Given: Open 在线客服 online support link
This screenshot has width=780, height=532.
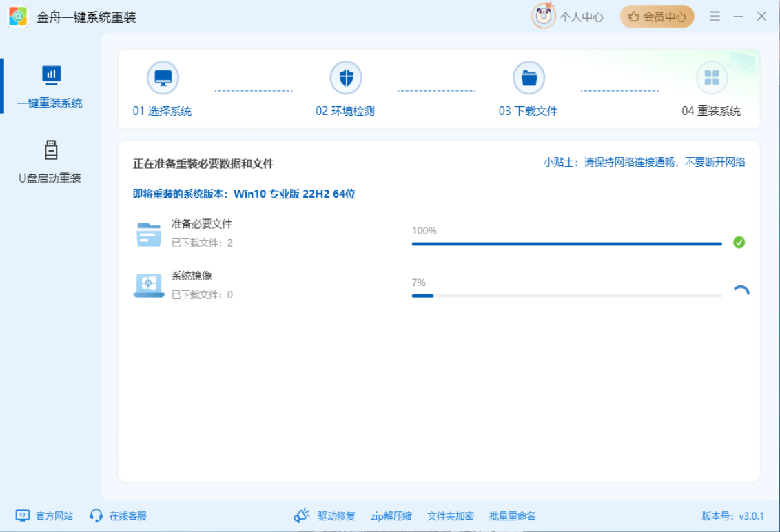Looking at the screenshot, I should coord(128,516).
